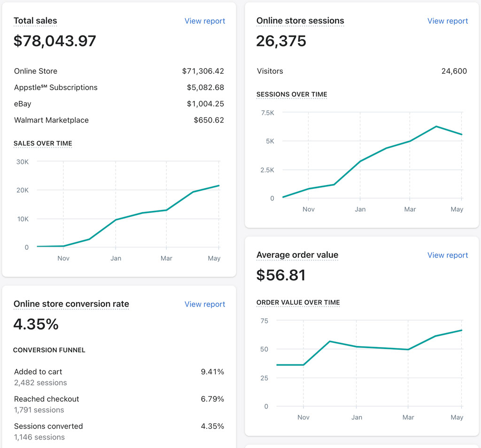This screenshot has width=481, height=448.
Task: Click the SESSIONS OVER TIME heading
Action: (292, 94)
